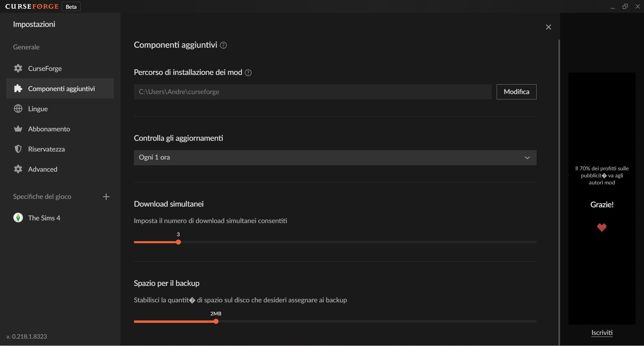Click the Iscriviti link

click(x=602, y=333)
